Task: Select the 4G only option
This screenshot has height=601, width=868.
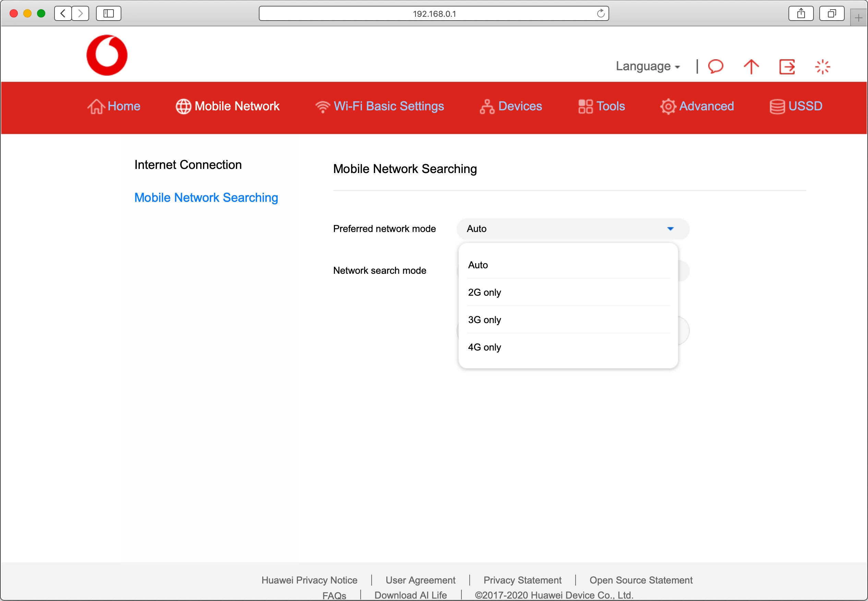Action: click(484, 347)
